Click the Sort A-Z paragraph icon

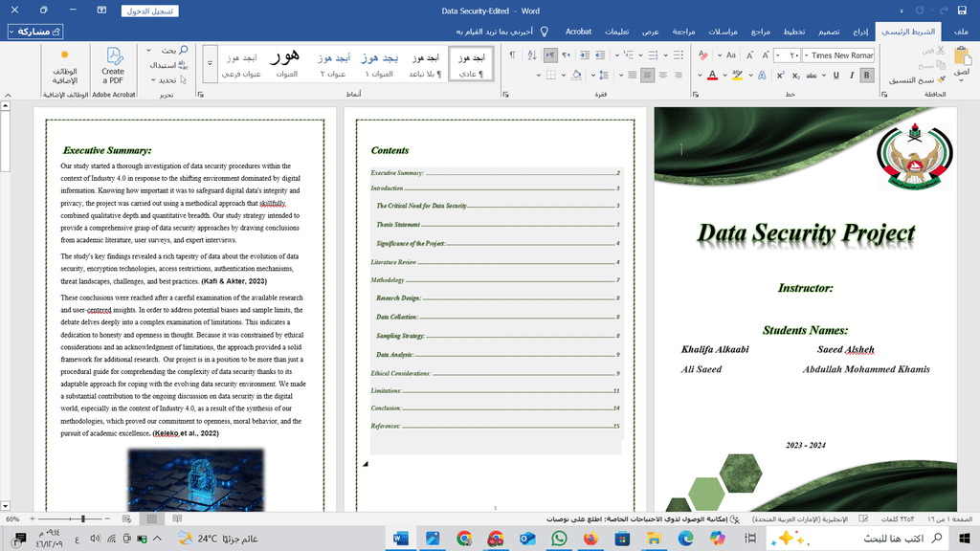coord(531,55)
